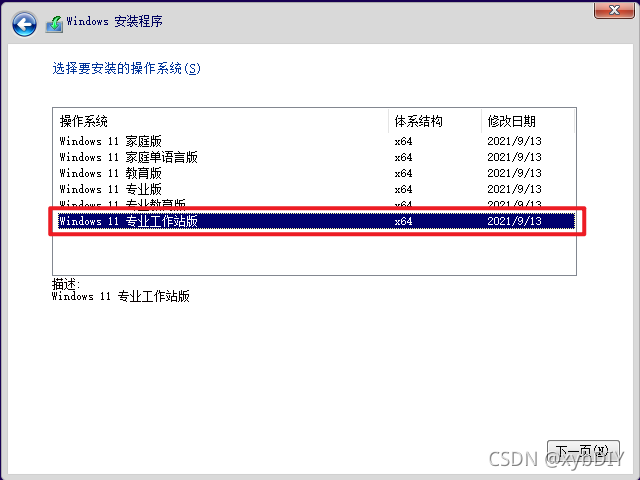Click the Windows setup program icon
This screenshot has height=480, width=640.
[x=54, y=24]
